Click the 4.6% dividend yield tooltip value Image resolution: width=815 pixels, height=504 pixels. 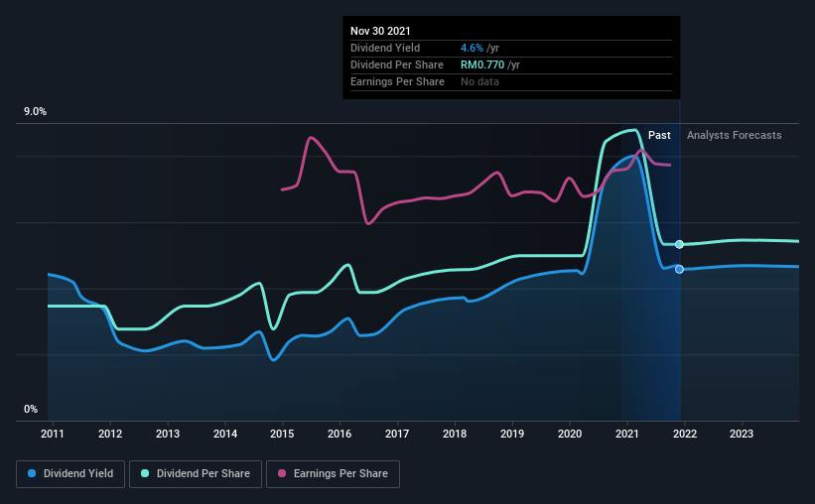click(x=471, y=48)
